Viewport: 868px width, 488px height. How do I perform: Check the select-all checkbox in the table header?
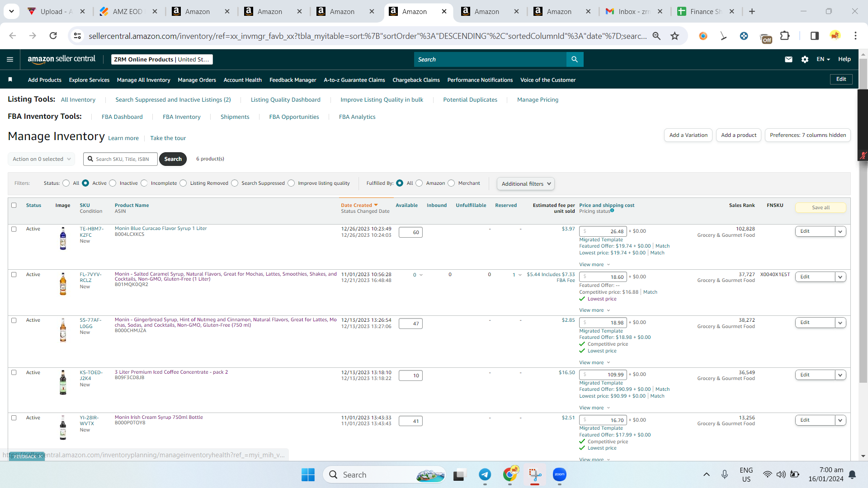tap(14, 205)
